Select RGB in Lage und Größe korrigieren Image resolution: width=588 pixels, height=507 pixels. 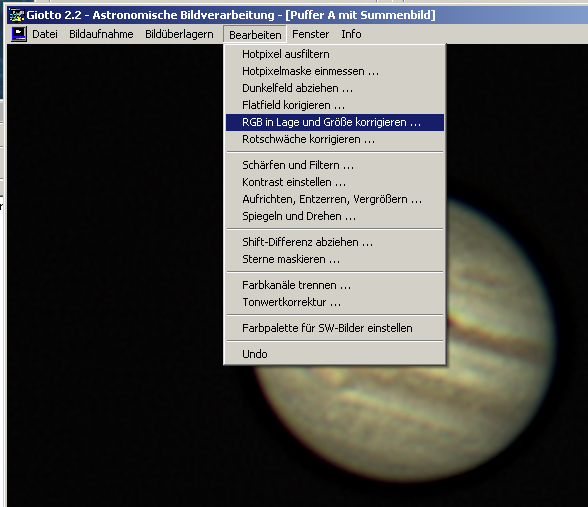pos(335,122)
